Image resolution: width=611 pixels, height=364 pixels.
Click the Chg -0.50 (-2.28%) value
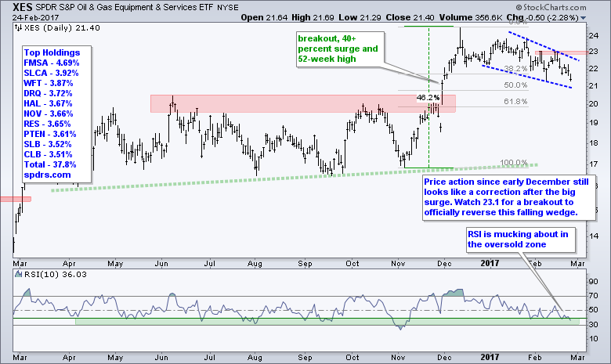pyautogui.click(x=542, y=17)
